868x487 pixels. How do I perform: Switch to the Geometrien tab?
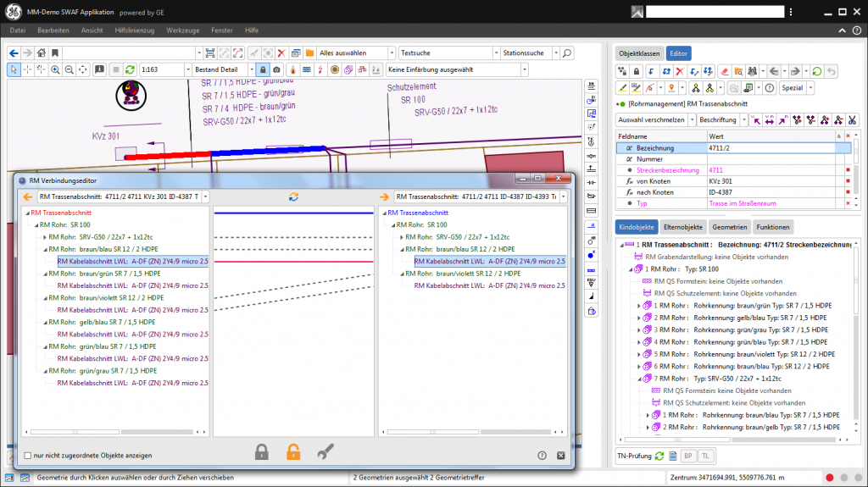click(x=728, y=227)
